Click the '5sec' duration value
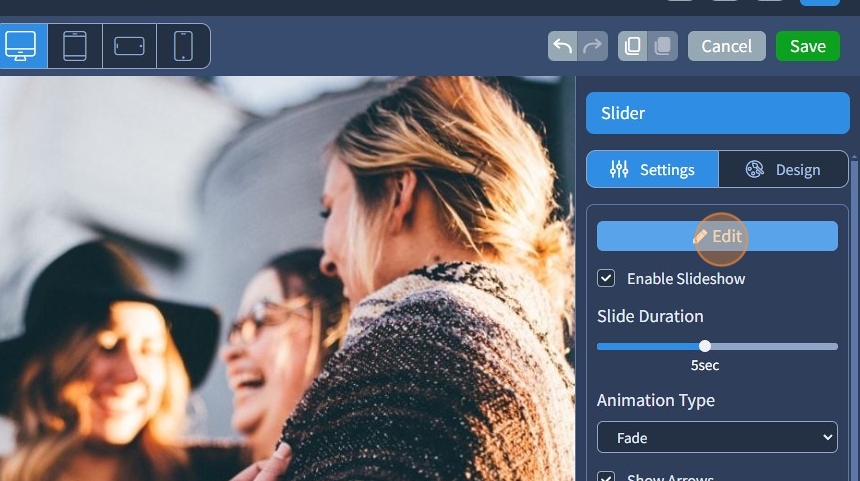860x481 pixels. coord(705,365)
